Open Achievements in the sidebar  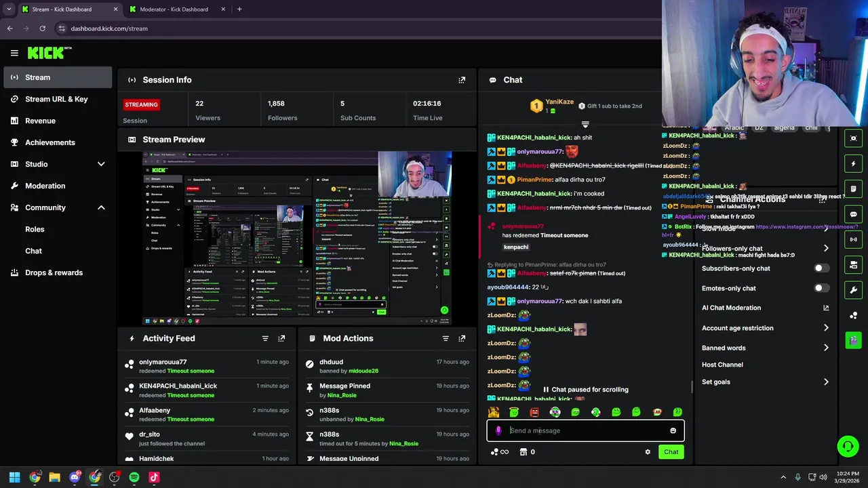58,142
